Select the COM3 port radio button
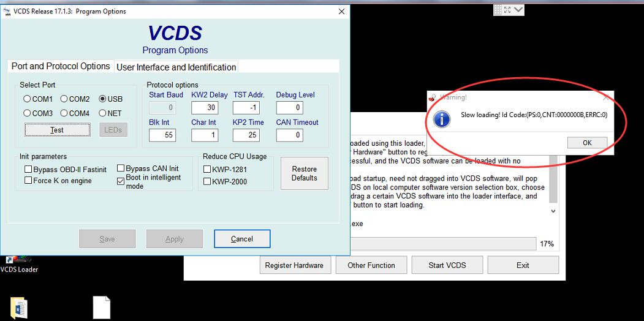Image resolution: width=644 pixels, height=321 pixels. coord(27,113)
